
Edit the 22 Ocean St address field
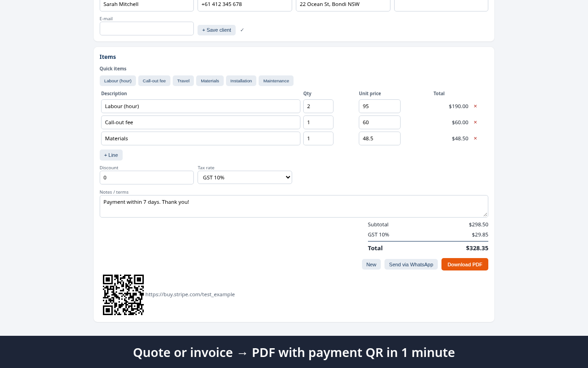pos(343,5)
